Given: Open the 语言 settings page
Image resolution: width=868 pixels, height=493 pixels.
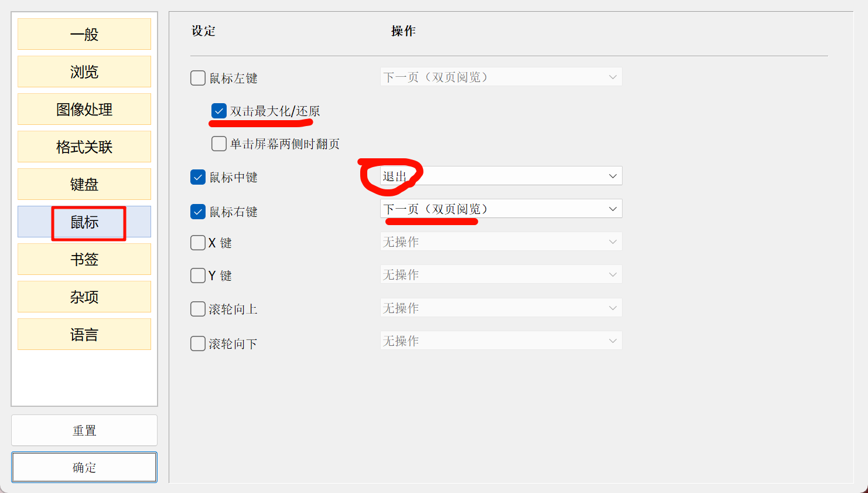Looking at the screenshot, I should (84, 334).
